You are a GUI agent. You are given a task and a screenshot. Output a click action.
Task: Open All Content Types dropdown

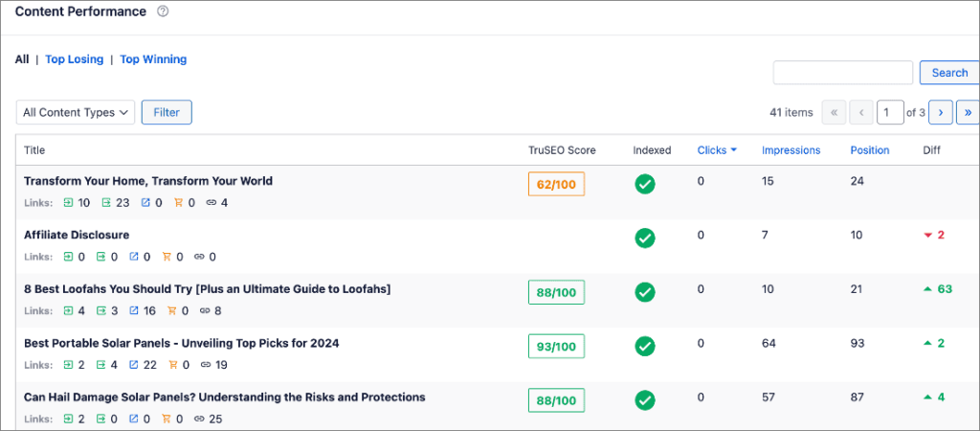[x=76, y=113]
